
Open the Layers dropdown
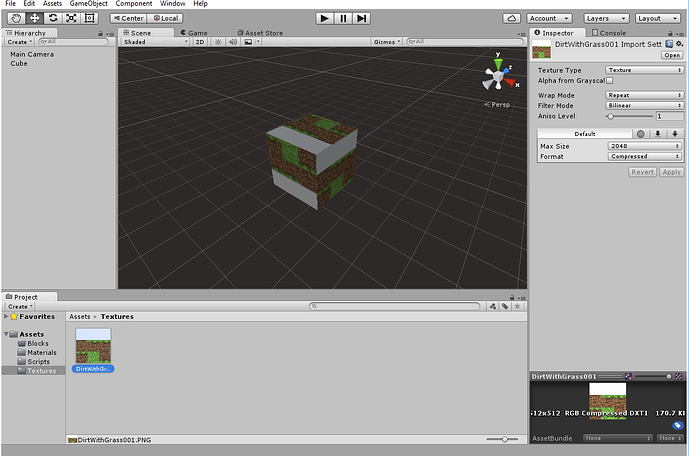[x=606, y=18]
